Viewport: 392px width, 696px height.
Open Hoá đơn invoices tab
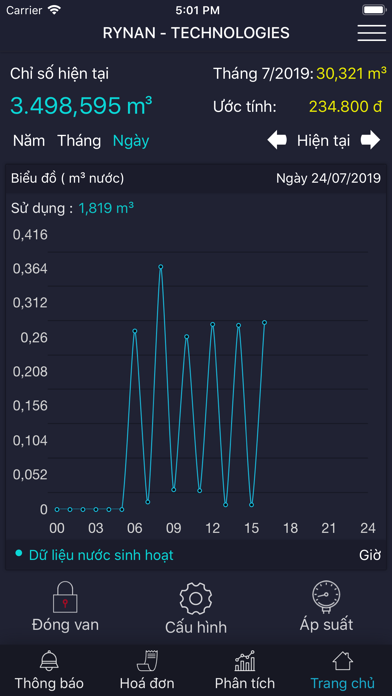147,670
